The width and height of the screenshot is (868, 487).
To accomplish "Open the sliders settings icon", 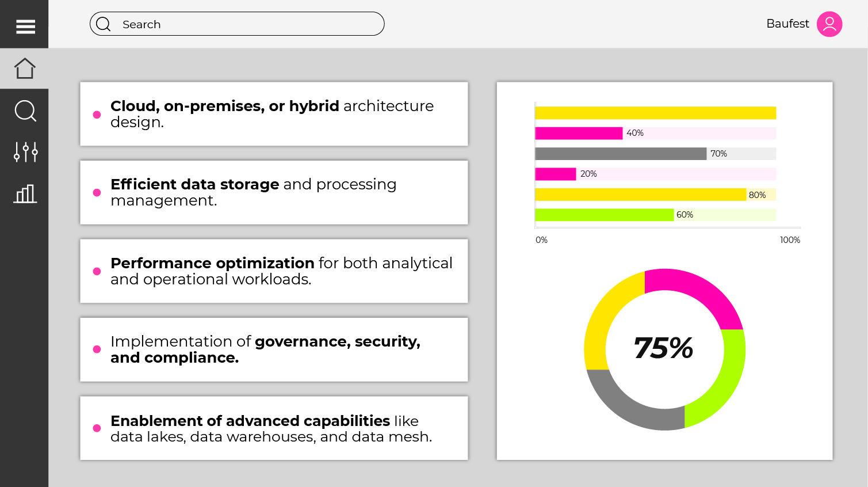I will [25, 152].
